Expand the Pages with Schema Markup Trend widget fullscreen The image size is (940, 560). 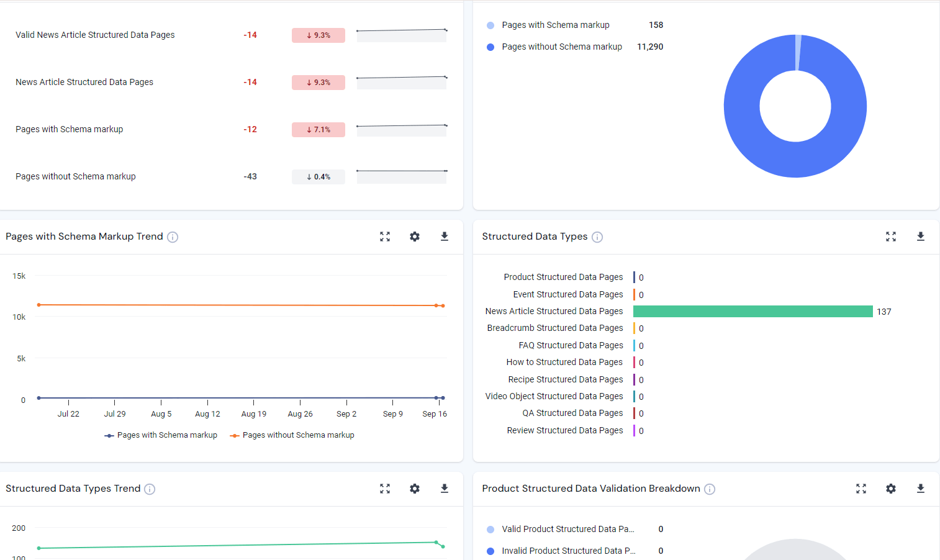coord(385,237)
